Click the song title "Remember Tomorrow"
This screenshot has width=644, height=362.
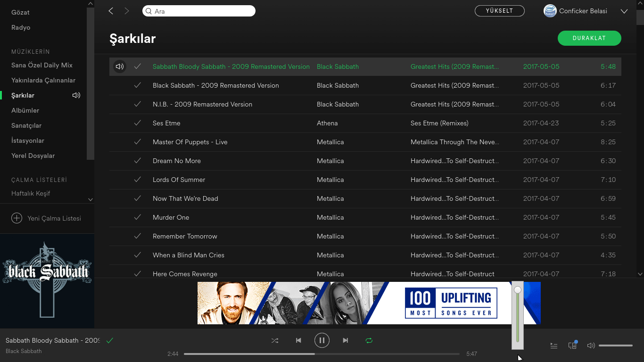pyautogui.click(x=185, y=236)
